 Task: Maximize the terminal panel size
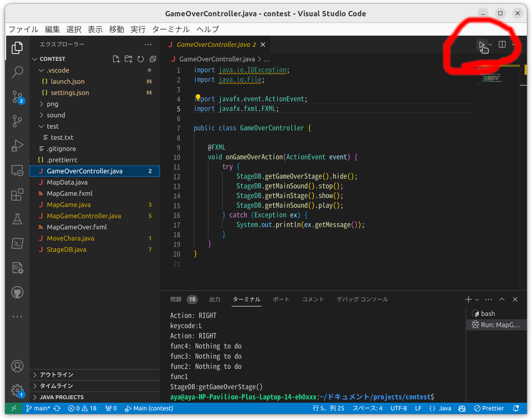pyautogui.click(x=502, y=299)
